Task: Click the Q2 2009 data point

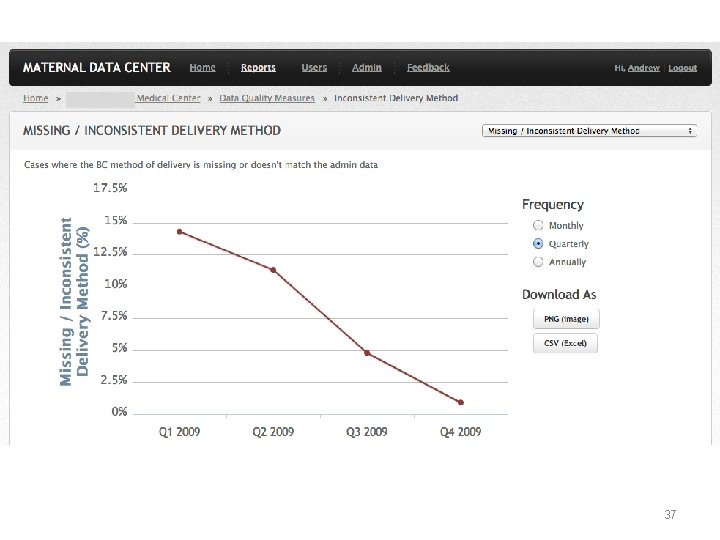Action: (x=273, y=270)
